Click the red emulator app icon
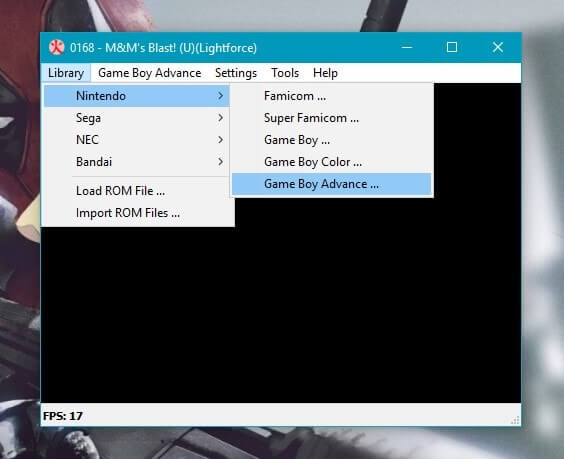This screenshot has height=459, width=564. click(x=56, y=47)
